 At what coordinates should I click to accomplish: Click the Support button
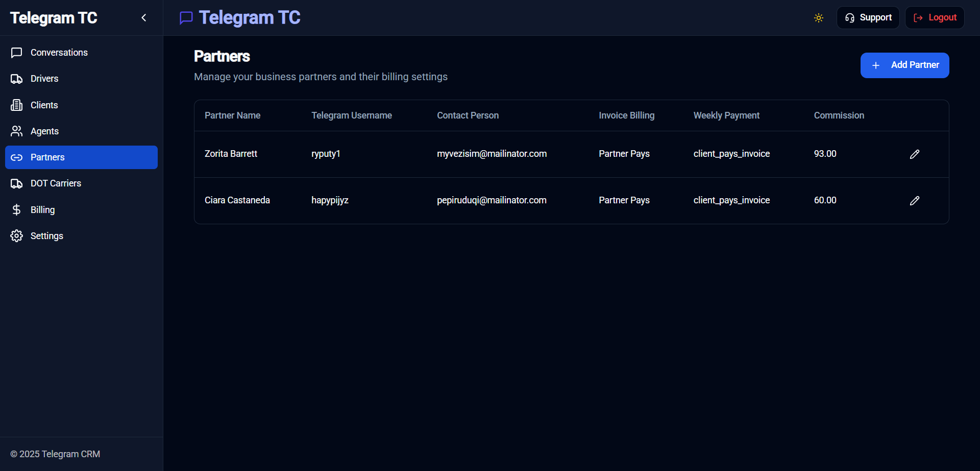868,18
